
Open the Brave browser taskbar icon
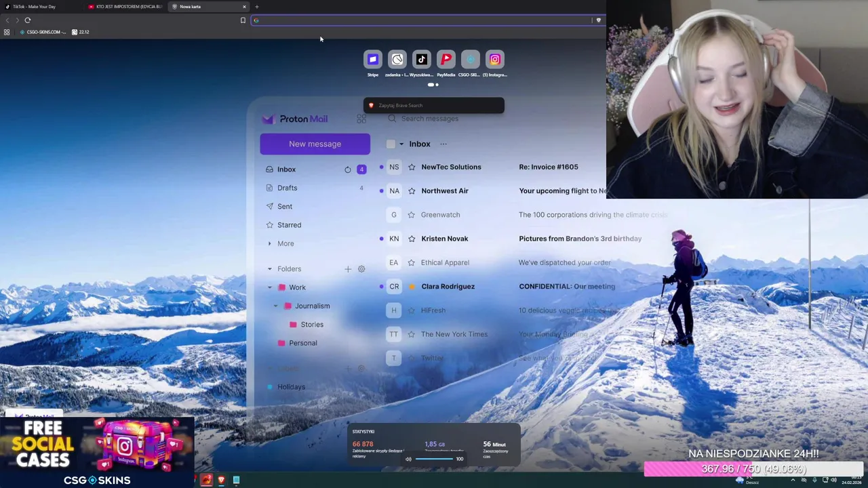tap(221, 480)
